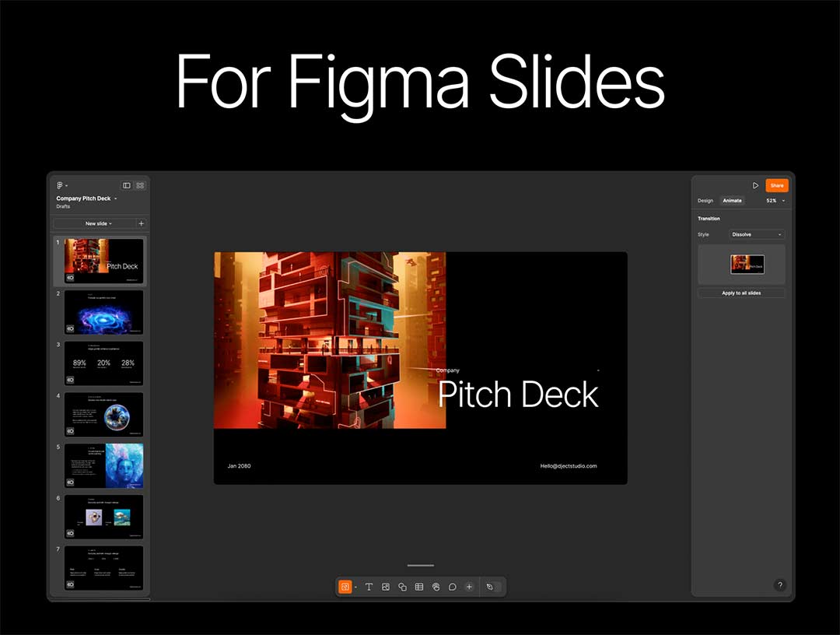Click the orange Share button
The image size is (840, 635).
point(776,185)
